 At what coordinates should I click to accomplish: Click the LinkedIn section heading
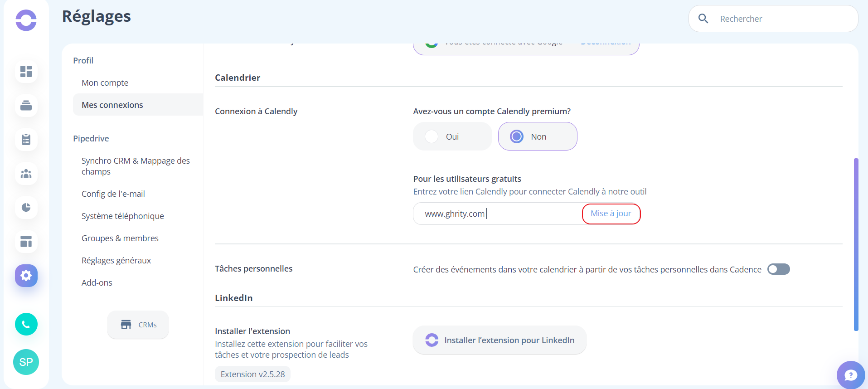pyautogui.click(x=234, y=298)
